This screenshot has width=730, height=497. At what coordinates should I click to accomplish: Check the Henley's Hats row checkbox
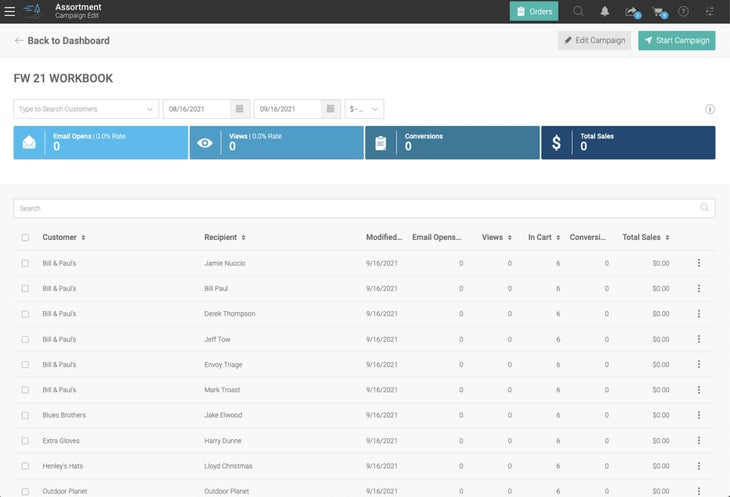pos(25,466)
